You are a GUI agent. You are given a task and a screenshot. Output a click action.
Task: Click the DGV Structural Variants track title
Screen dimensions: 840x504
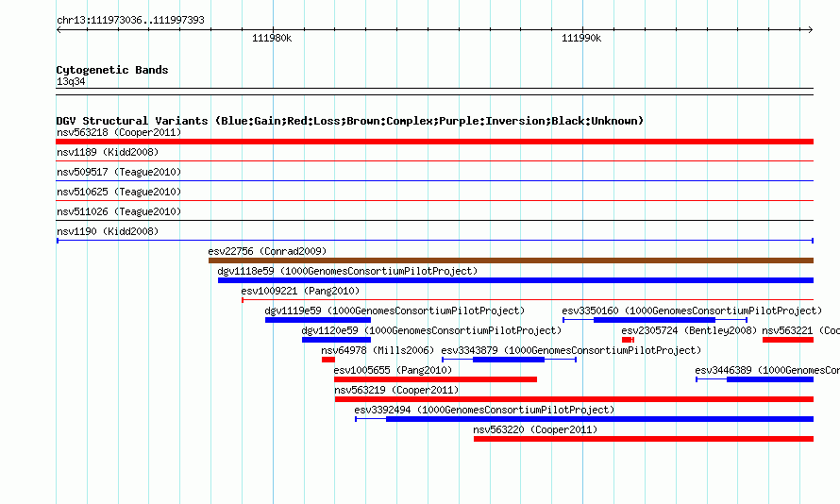350,121
